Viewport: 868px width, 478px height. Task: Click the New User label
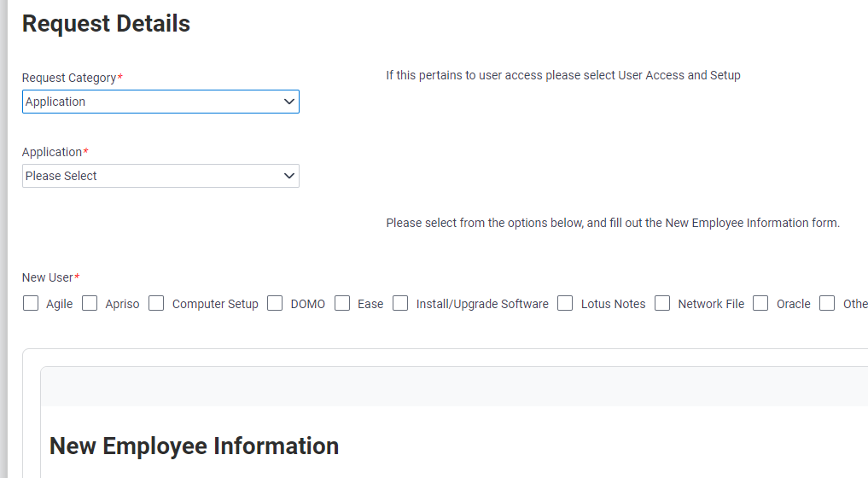point(48,277)
